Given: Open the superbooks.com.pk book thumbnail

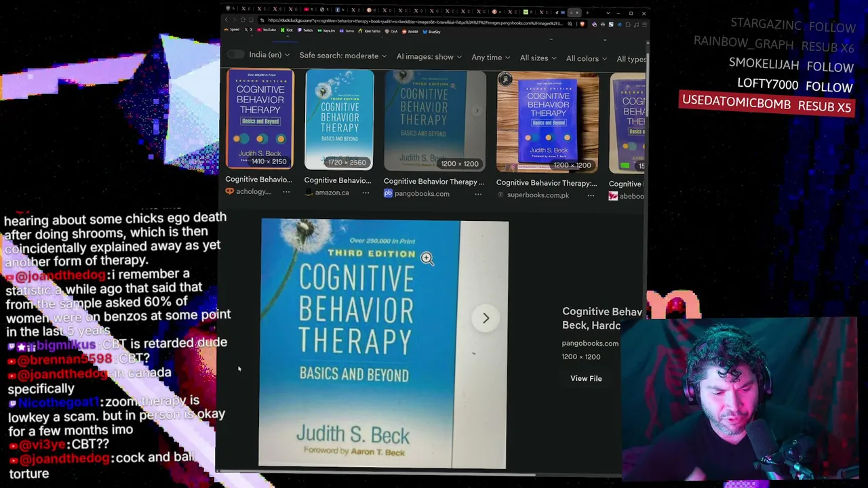Looking at the screenshot, I should tap(547, 122).
